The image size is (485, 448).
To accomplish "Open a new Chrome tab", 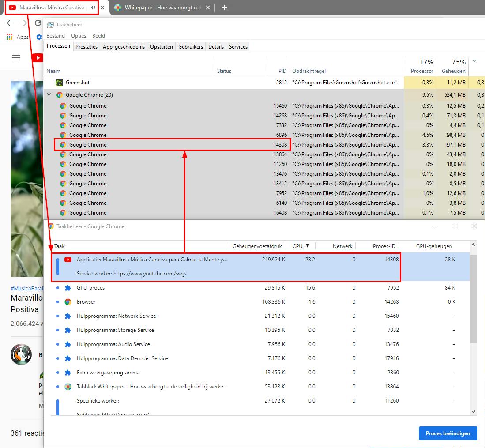I will (225, 8).
